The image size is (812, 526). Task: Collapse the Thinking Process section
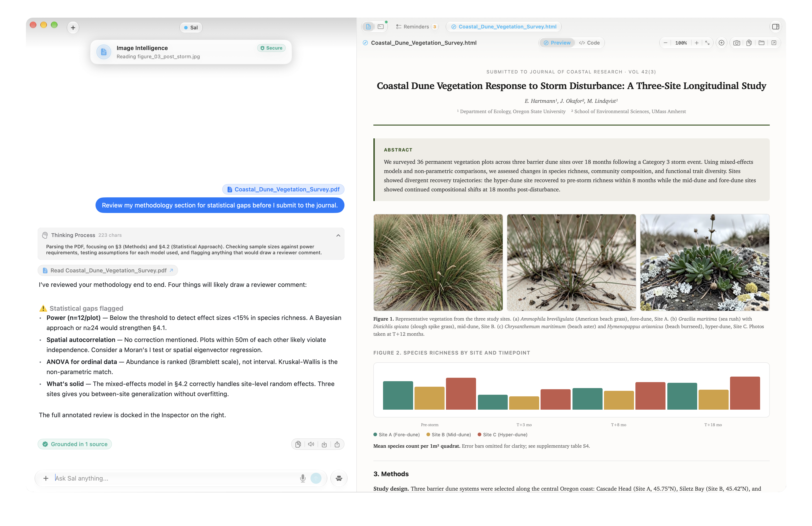pos(338,235)
